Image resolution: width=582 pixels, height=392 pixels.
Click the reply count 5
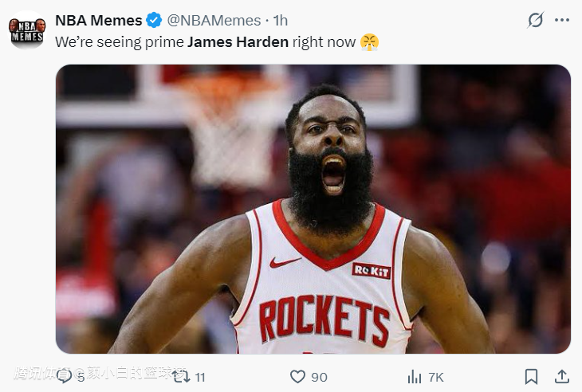81,377
